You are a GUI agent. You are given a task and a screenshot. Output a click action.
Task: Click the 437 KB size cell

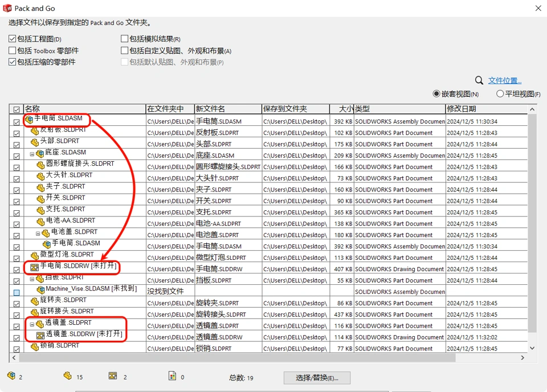[342, 315]
